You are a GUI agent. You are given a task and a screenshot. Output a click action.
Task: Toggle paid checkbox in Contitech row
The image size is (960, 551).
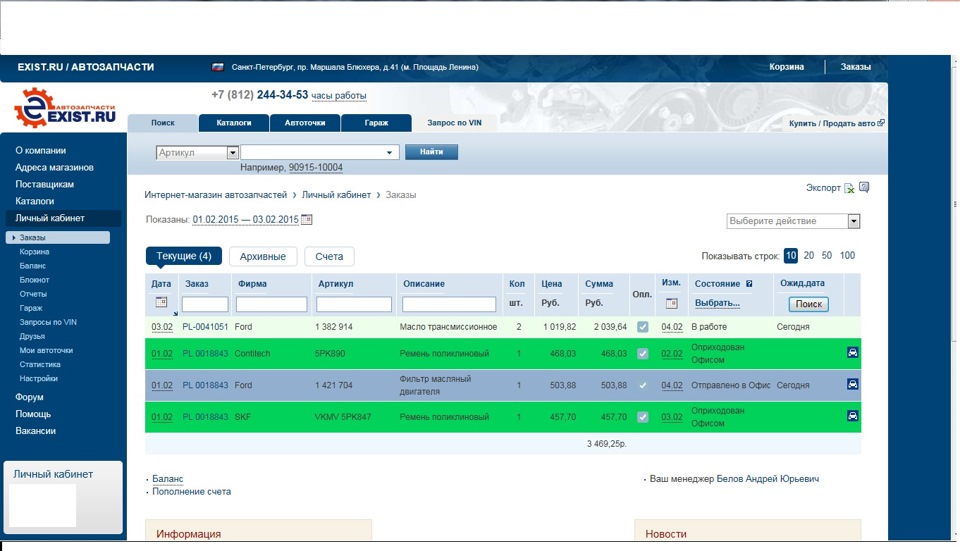pos(642,353)
